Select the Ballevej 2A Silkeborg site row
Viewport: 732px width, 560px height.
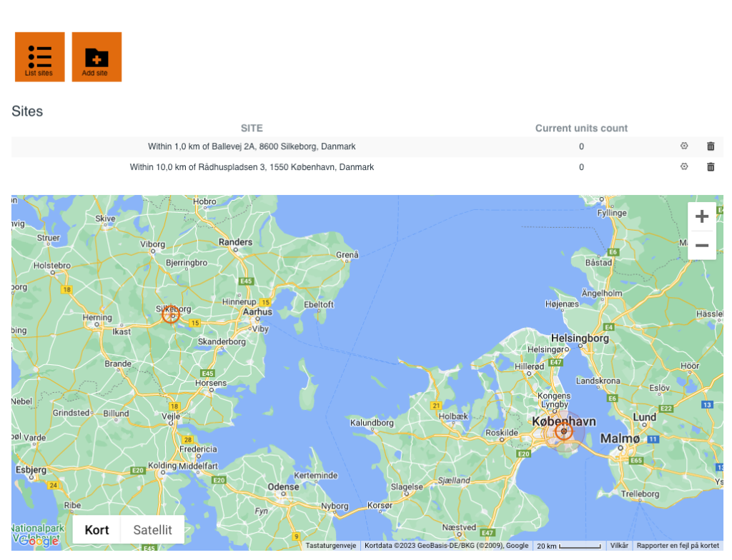click(252, 146)
